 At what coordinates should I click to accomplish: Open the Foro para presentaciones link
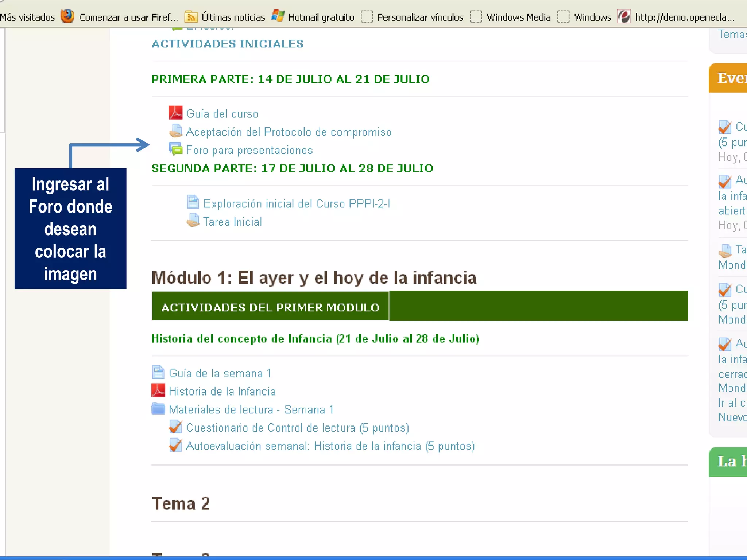(x=249, y=150)
